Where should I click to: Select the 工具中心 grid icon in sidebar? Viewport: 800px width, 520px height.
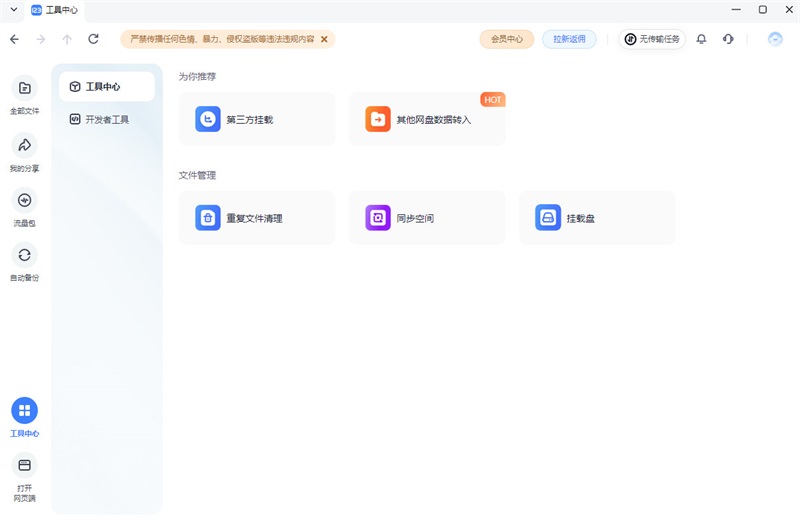24,410
